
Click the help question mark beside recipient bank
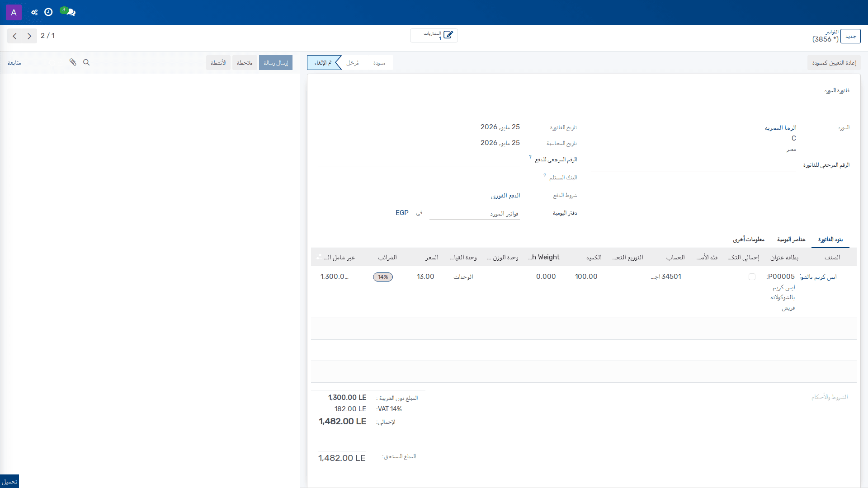click(545, 175)
